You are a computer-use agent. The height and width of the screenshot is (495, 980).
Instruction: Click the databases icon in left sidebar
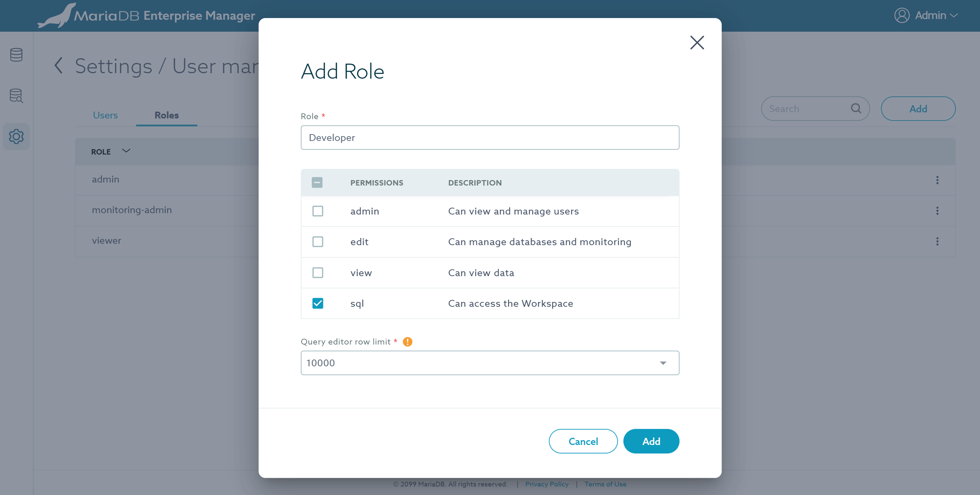[16, 55]
